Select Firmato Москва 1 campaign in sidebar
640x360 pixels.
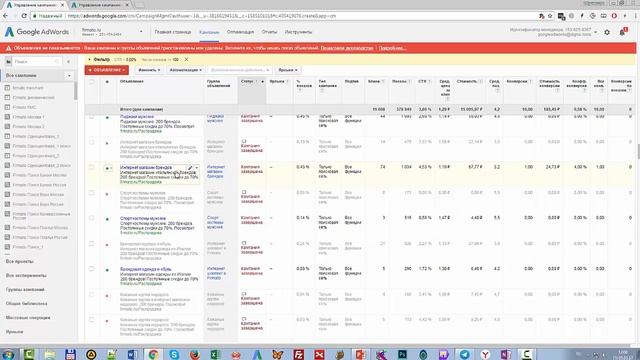(x=29, y=117)
